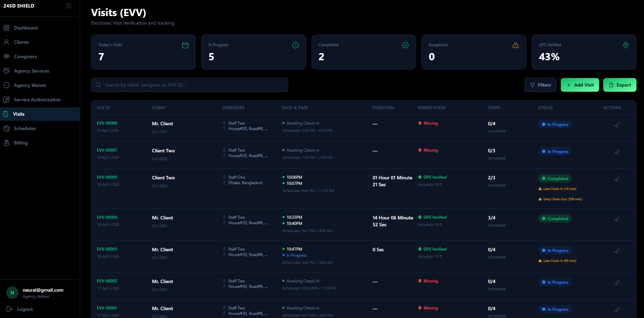644x318 pixels.
Task: Click Late Clock-In (10 min) warning
Action: (557, 189)
